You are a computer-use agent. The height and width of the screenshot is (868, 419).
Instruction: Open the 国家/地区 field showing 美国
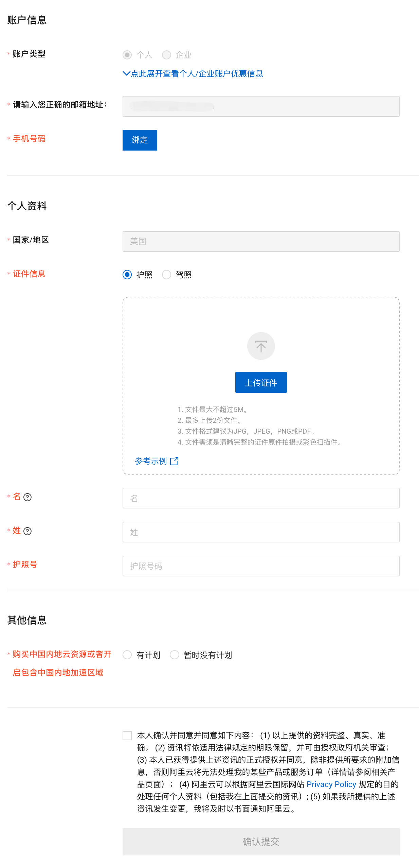point(260,241)
